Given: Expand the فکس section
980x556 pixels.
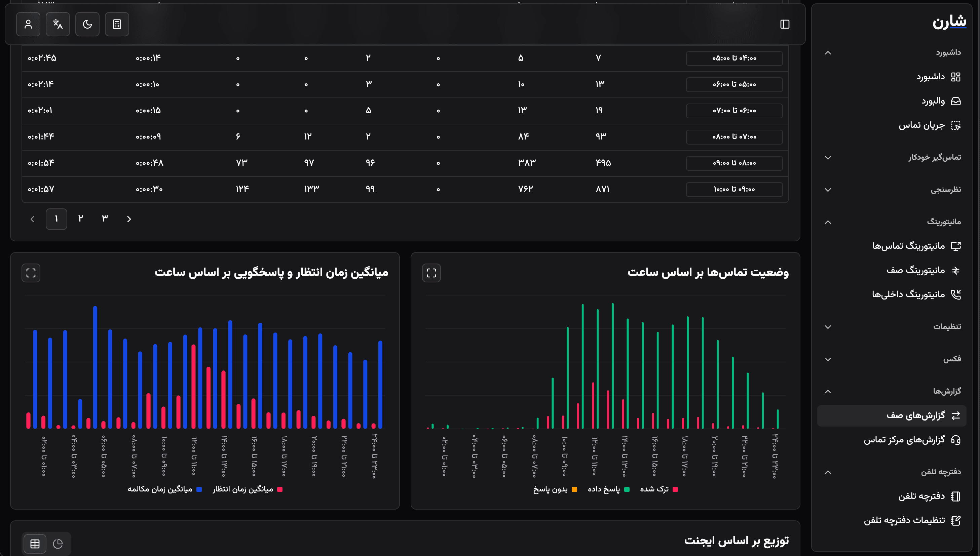Looking at the screenshot, I should pyautogui.click(x=892, y=359).
